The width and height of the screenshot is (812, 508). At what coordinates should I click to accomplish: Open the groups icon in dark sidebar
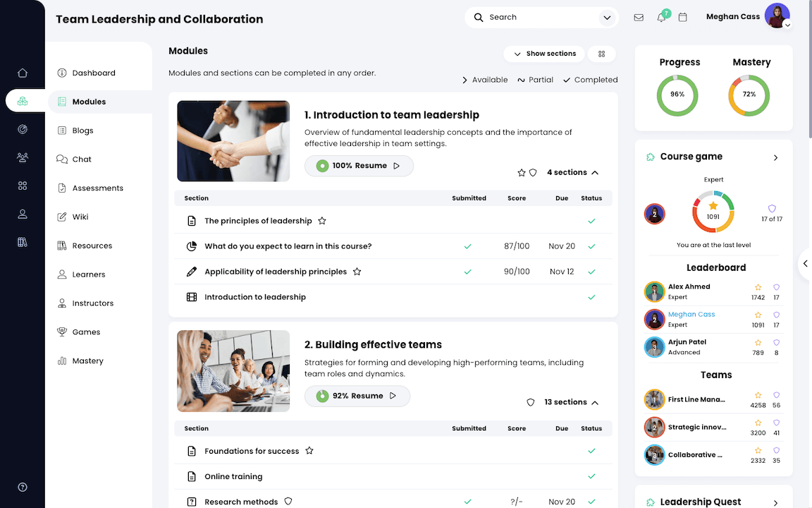click(x=23, y=157)
